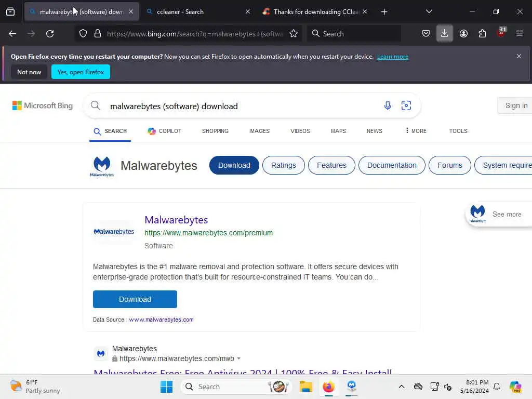Screen dimensions: 532x399
Task: Click the forward navigation arrow
Action: tap(31, 34)
